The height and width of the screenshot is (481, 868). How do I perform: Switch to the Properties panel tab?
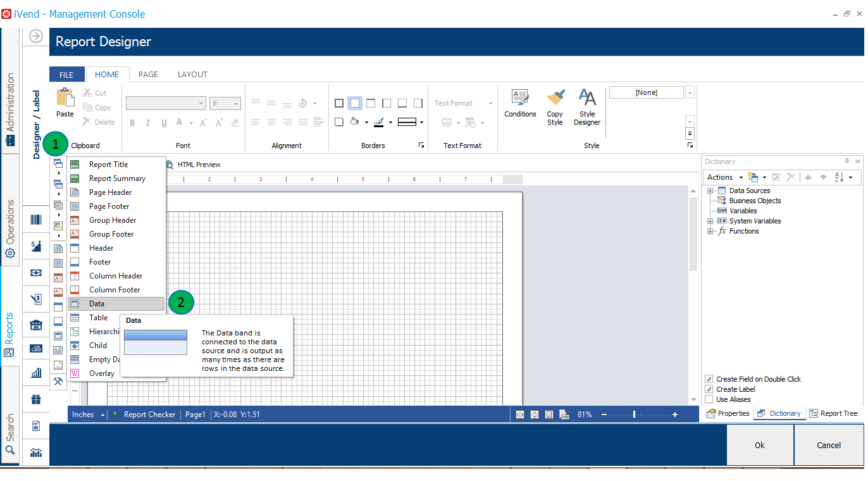coord(728,413)
